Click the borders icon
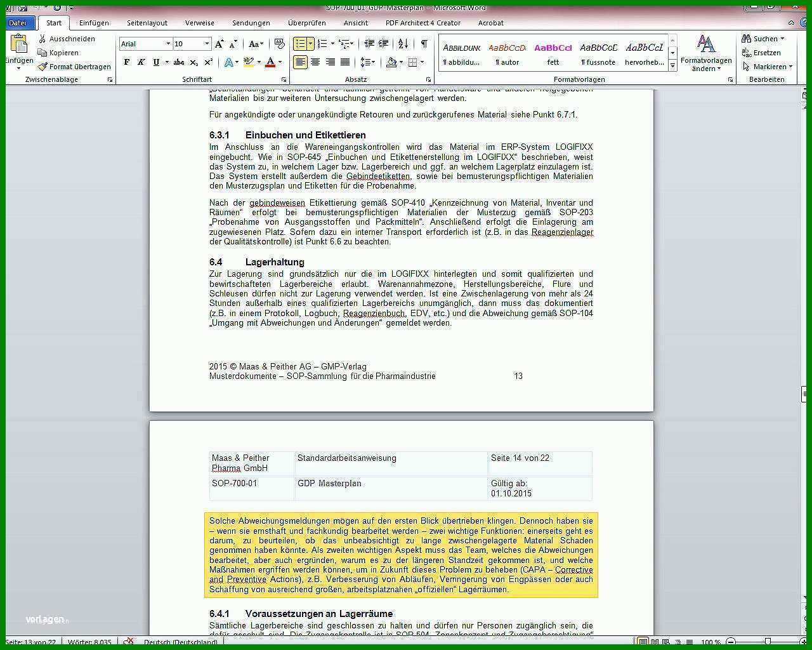This screenshot has width=812, height=650. click(412, 62)
